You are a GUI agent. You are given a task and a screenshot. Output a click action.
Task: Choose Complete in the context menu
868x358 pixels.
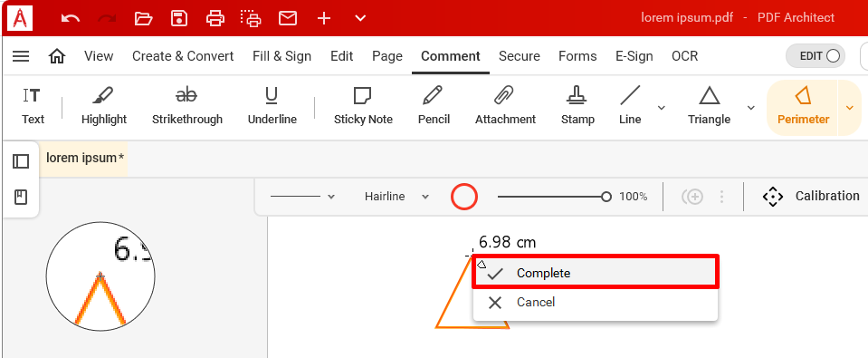[x=595, y=273]
